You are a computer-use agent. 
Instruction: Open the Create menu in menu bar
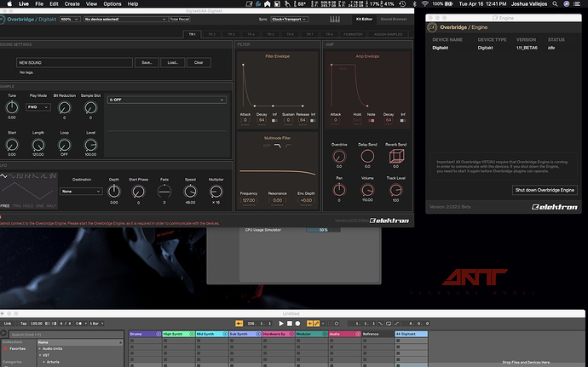tap(72, 4)
